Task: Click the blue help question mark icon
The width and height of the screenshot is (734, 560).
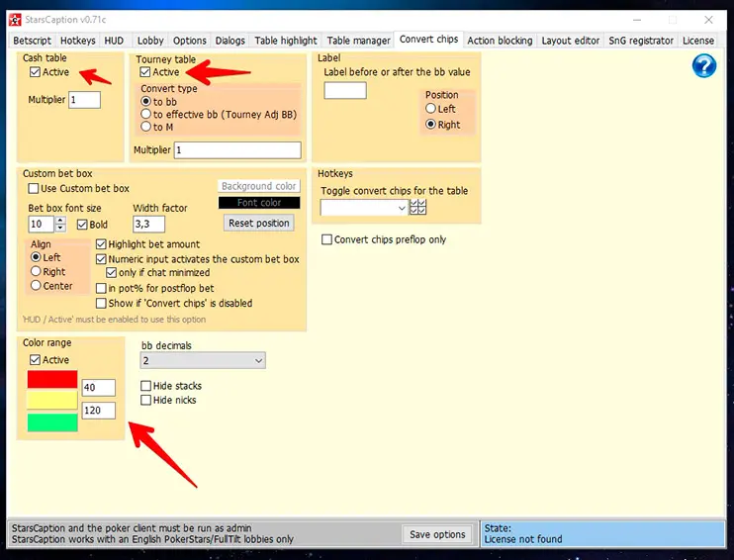Action: pyautogui.click(x=703, y=65)
